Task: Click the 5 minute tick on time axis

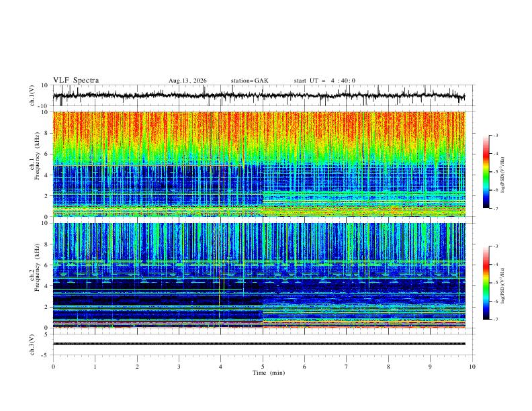Action: tap(263, 367)
